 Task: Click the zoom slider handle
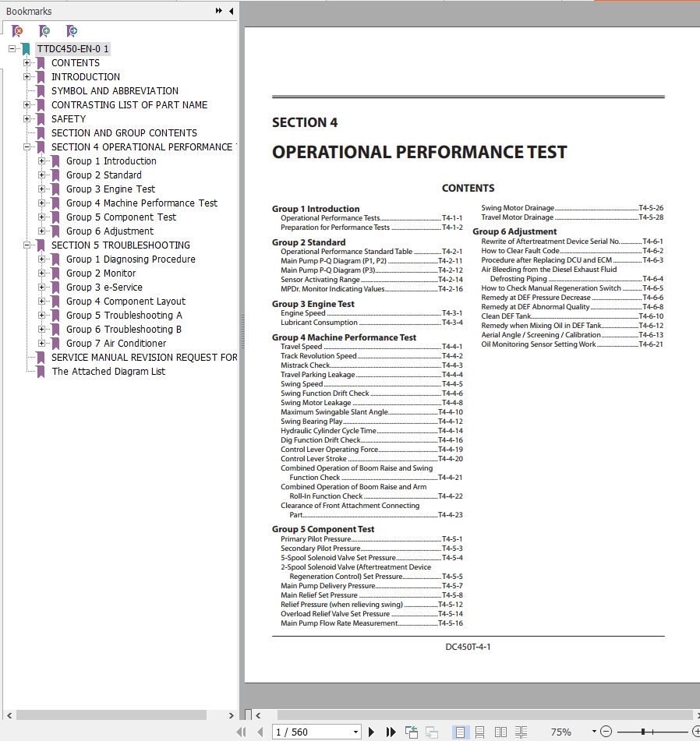[643, 732]
